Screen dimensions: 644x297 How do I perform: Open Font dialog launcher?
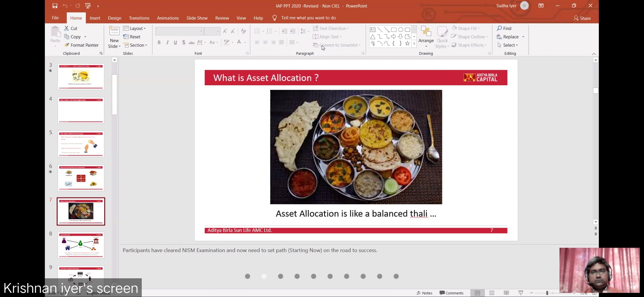click(247, 53)
